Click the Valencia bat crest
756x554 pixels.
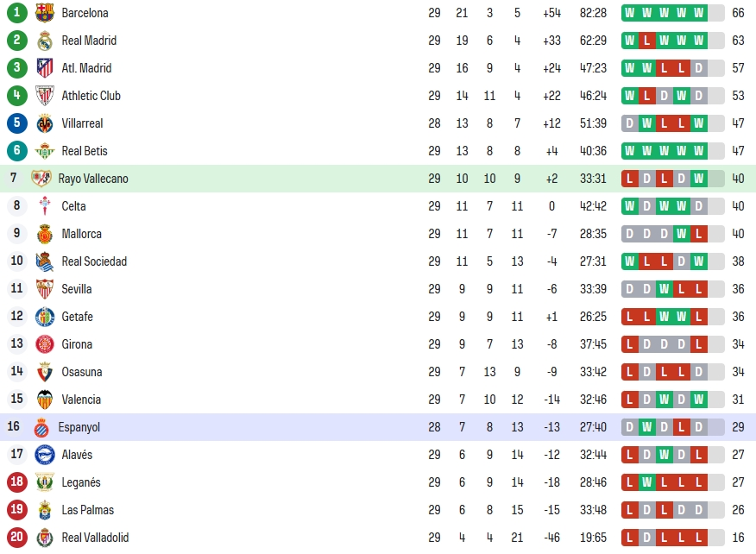pyautogui.click(x=45, y=400)
